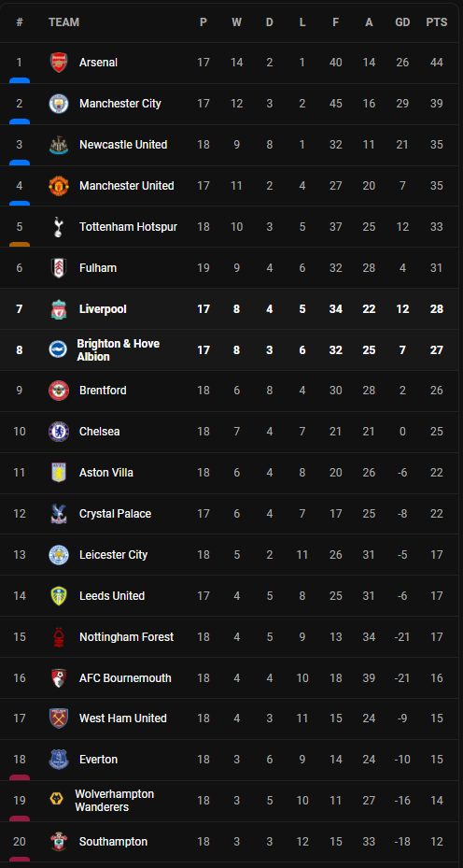Sort table by PTS column header

coord(437,22)
